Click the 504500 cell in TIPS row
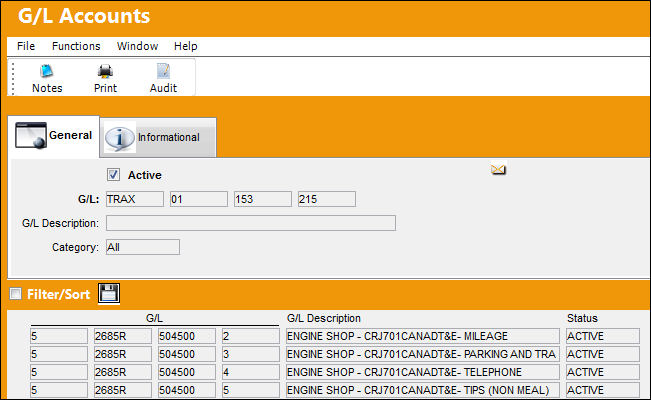 point(187,390)
